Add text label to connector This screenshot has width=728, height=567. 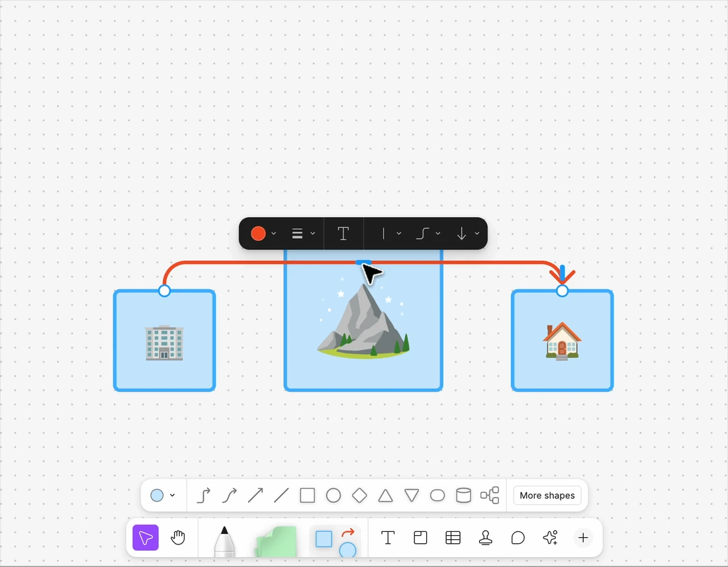pyautogui.click(x=343, y=234)
